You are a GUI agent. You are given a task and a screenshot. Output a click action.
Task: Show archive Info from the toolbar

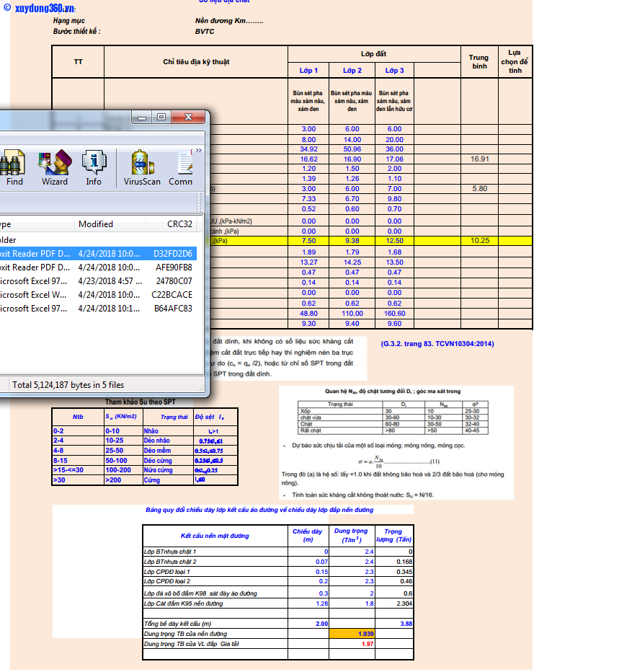click(94, 167)
